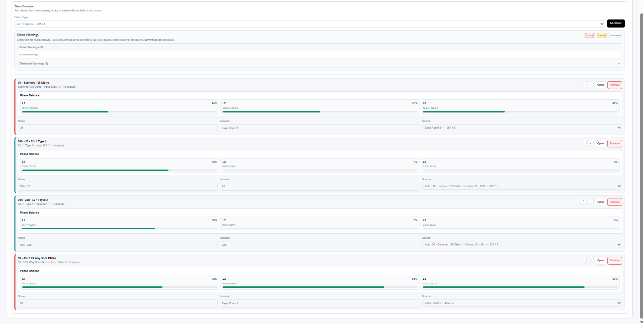Move D1b - 20 distro up
Screen dimensions: 644x324
click(584, 143)
